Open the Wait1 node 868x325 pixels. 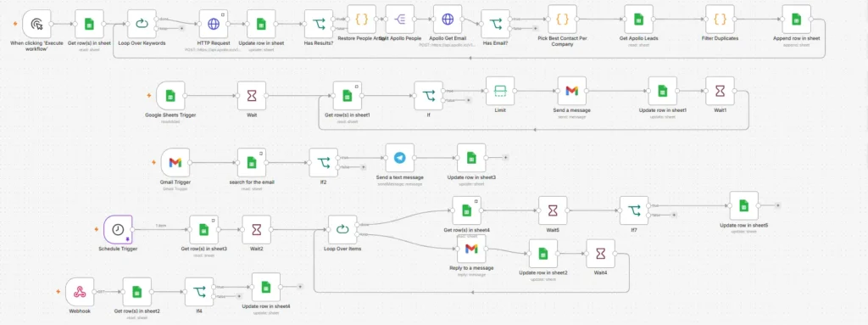coord(720,91)
